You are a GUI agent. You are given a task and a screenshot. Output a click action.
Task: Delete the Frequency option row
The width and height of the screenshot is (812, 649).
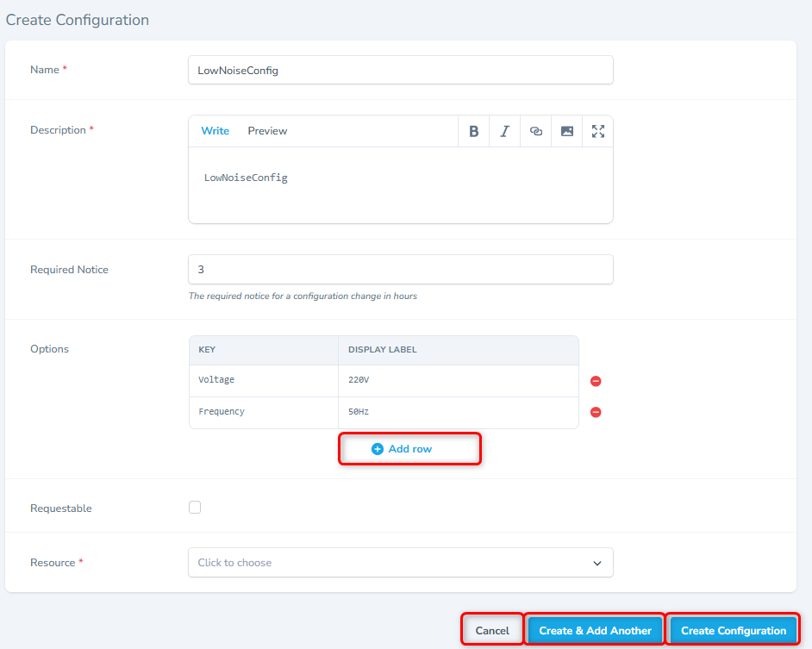click(x=595, y=412)
